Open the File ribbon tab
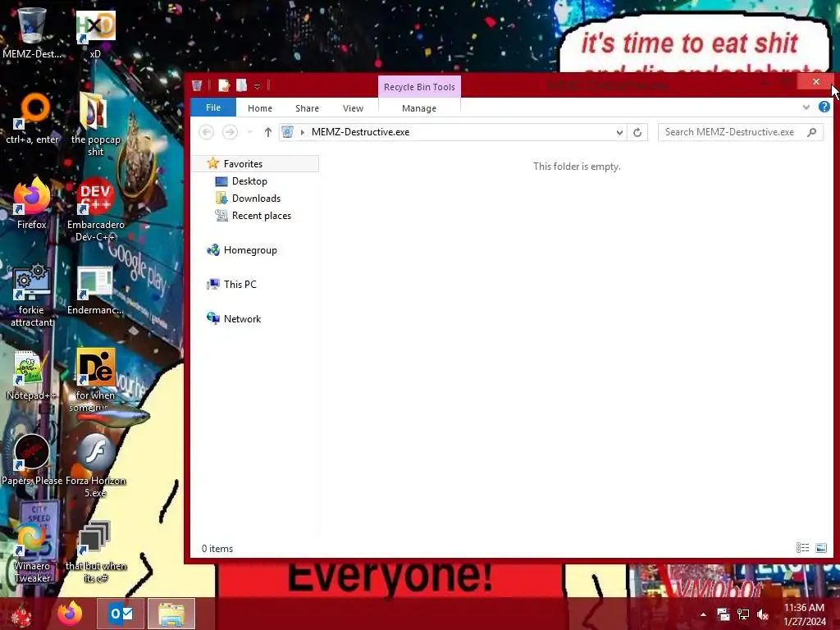This screenshot has width=840, height=630. coord(213,107)
